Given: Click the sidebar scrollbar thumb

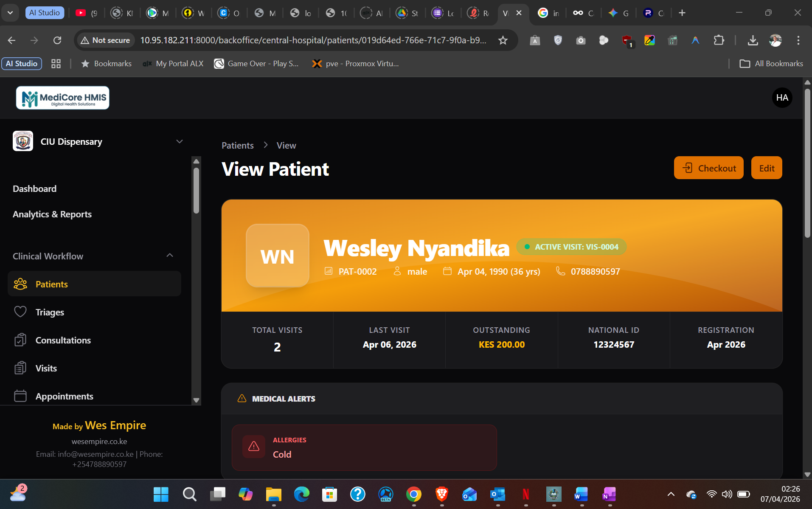Looking at the screenshot, I should pos(196,190).
